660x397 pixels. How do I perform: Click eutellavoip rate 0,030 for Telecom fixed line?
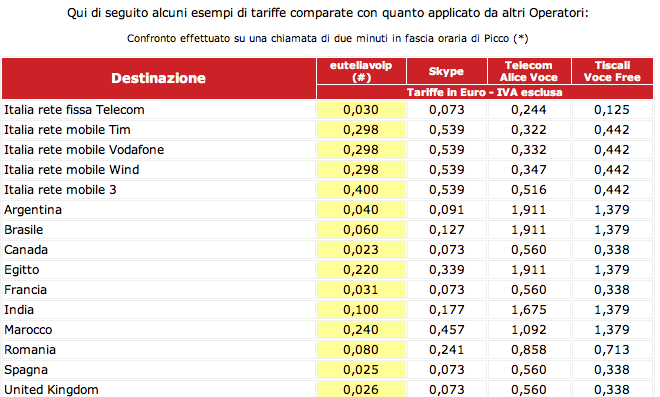[361, 110]
